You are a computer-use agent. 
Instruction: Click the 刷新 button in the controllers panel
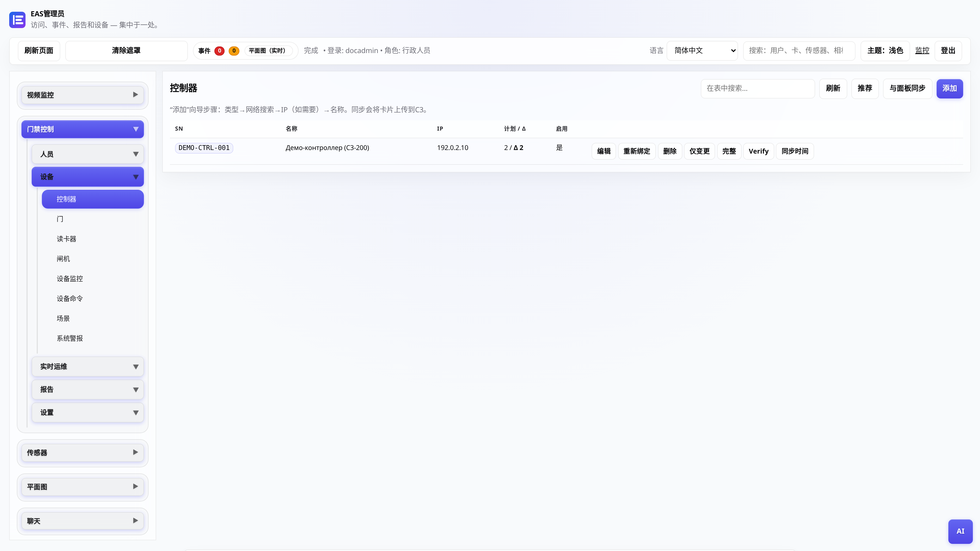pos(833,88)
